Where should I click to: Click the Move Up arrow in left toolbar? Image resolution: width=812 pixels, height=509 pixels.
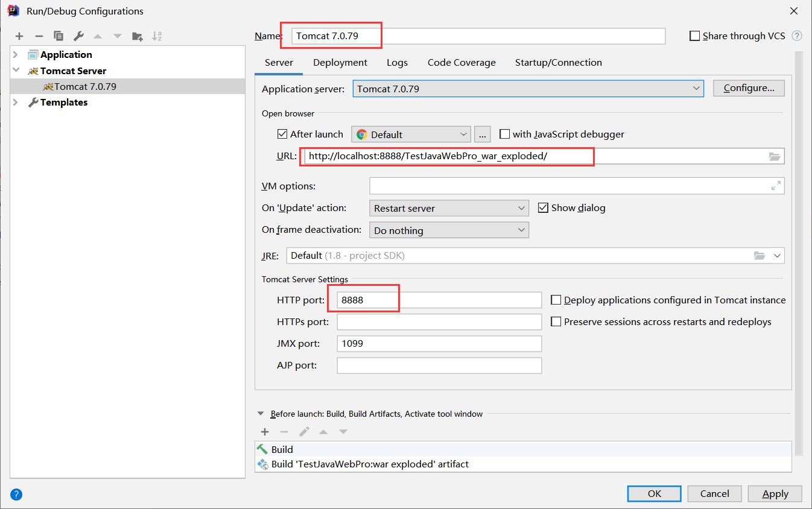(98, 36)
